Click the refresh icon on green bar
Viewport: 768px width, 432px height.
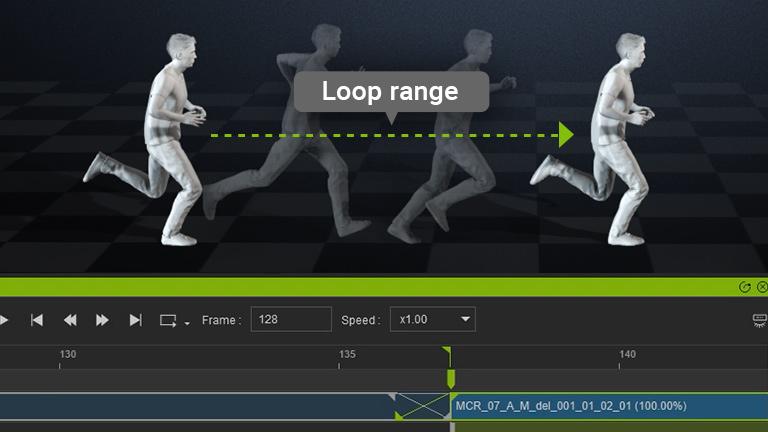tap(745, 287)
